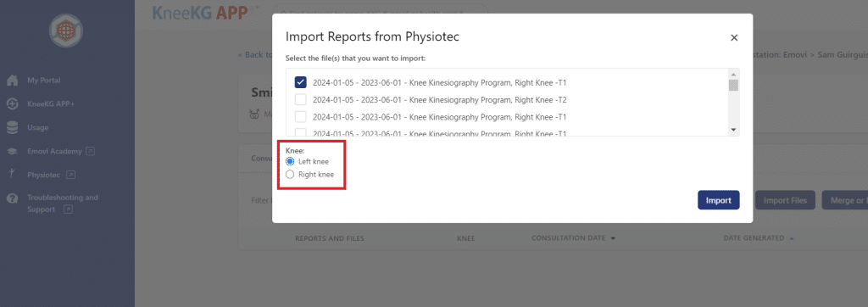Check the Right Knee -T2 report checkbox

pos(301,100)
